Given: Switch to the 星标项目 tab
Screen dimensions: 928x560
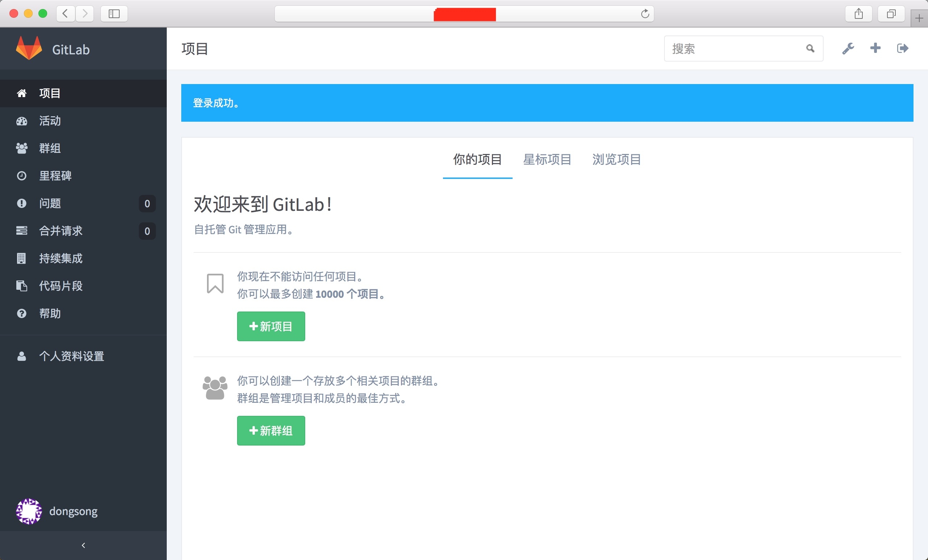Looking at the screenshot, I should point(547,160).
